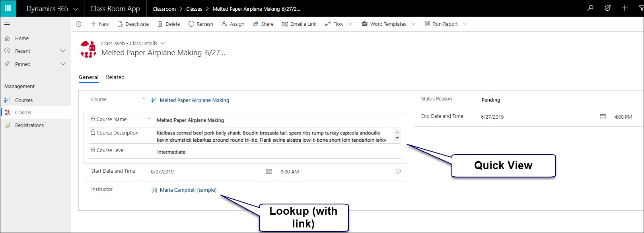The width and height of the screenshot is (644, 233).
Task: Expand the Recent section in sidebar
Action: pyautogui.click(x=62, y=51)
